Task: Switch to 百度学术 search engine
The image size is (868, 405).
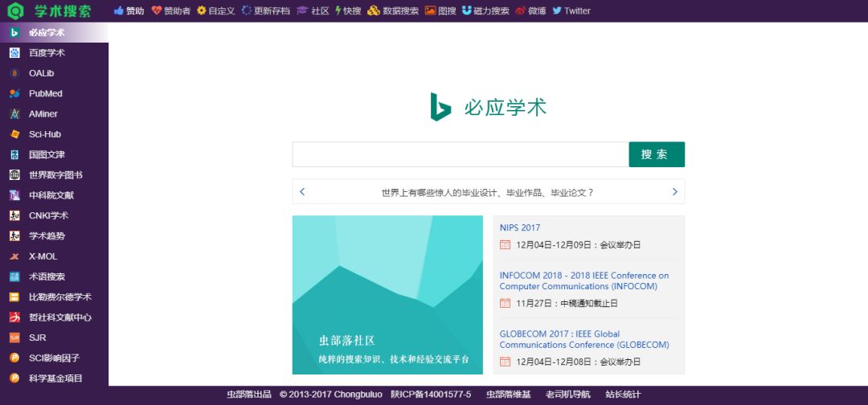Action: (x=47, y=53)
